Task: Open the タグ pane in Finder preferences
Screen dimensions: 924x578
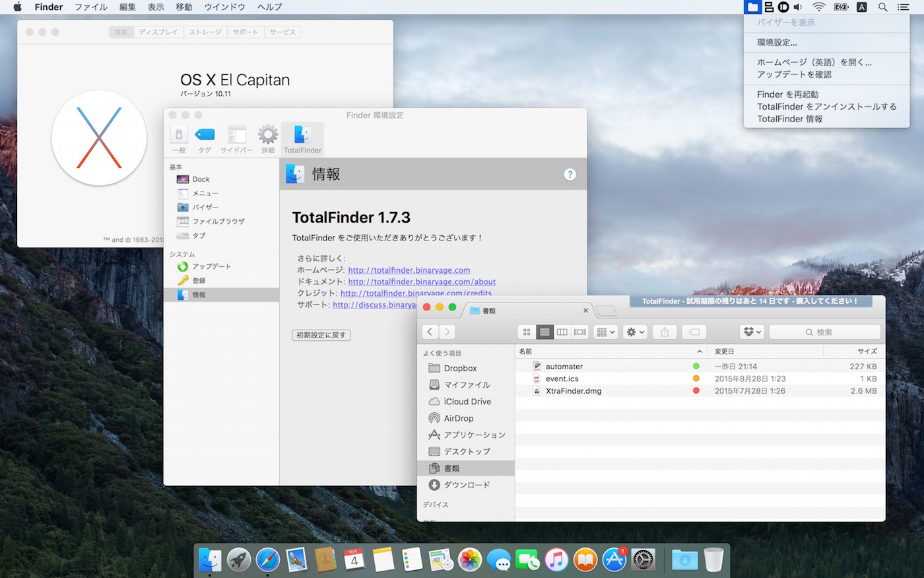Action: click(x=205, y=139)
